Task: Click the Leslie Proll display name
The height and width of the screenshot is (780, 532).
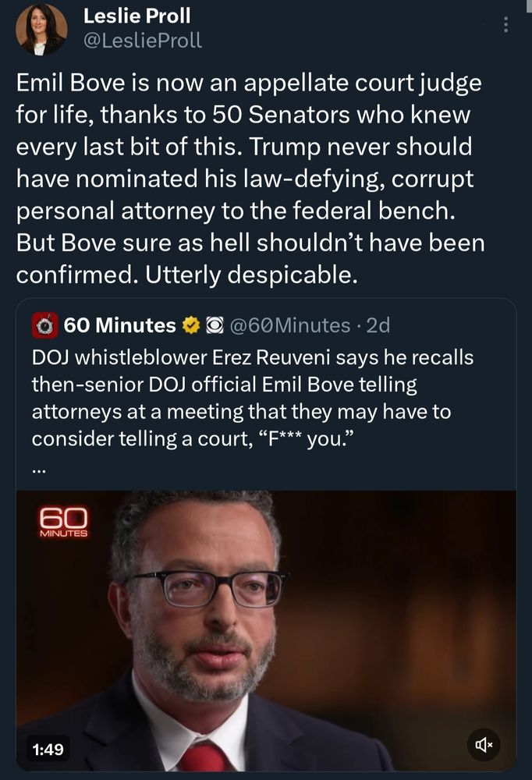Action: (x=137, y=16)
